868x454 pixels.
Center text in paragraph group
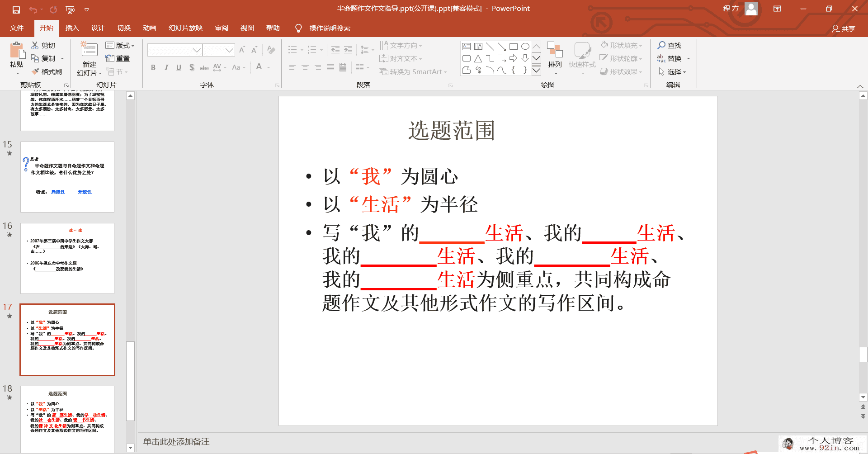click(x=305, y=67)
